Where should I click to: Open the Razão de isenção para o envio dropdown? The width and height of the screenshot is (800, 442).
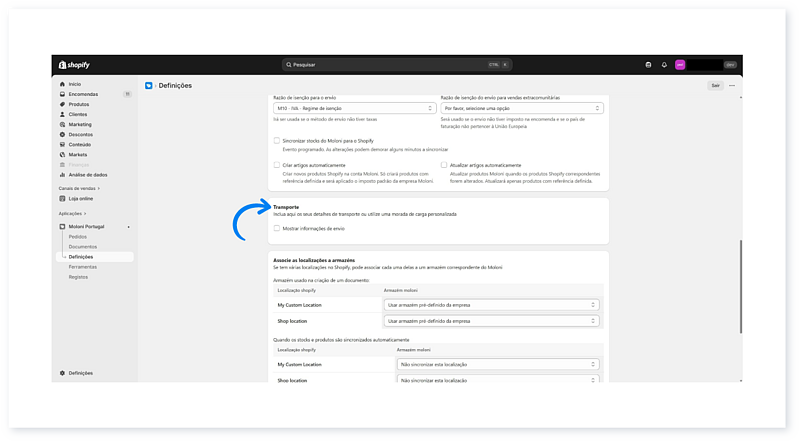point(353,108)
